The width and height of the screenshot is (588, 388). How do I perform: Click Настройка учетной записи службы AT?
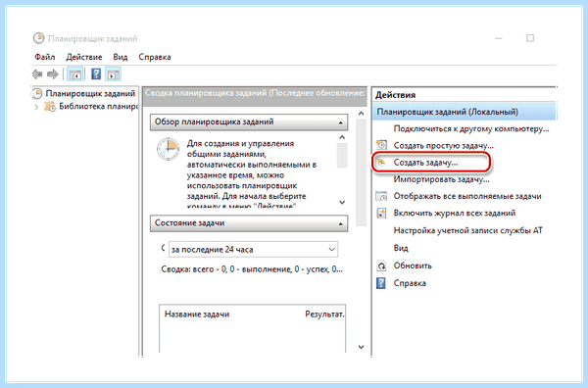point(468,230)
